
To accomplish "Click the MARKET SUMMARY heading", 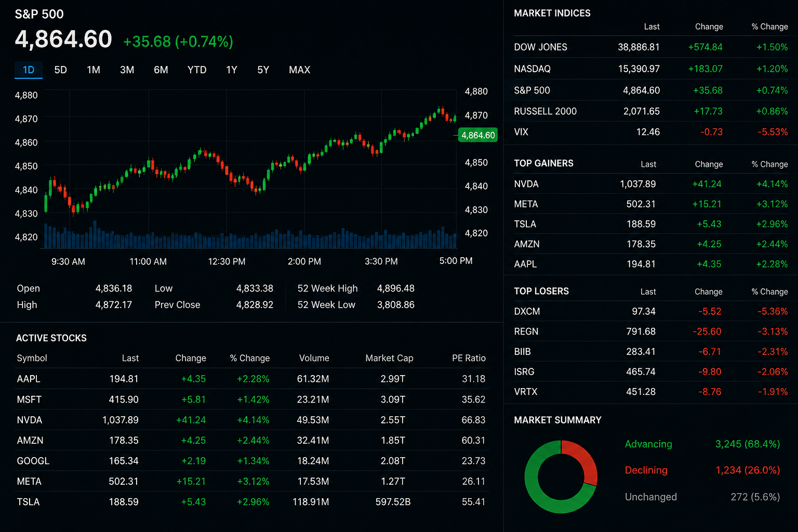I will pyautogui.click(x=557, y=420).
